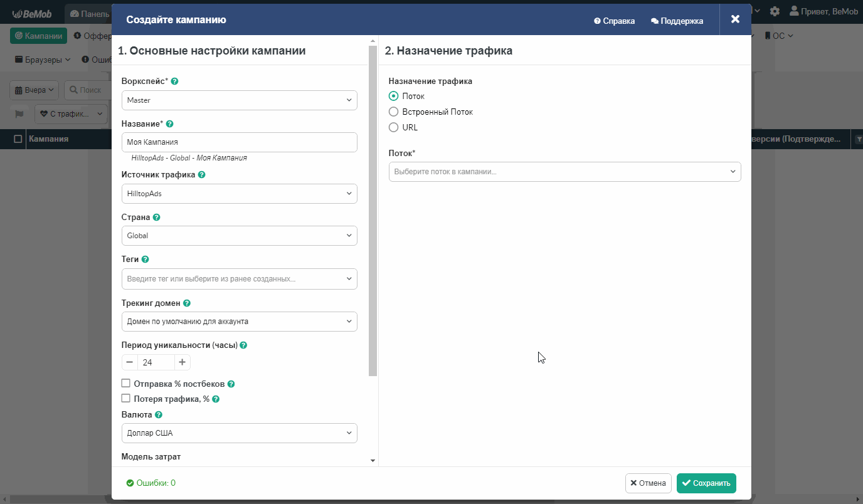Open help tooltip for Источник трафика
The width and height of the screenshot is (863, 504).
201,175
